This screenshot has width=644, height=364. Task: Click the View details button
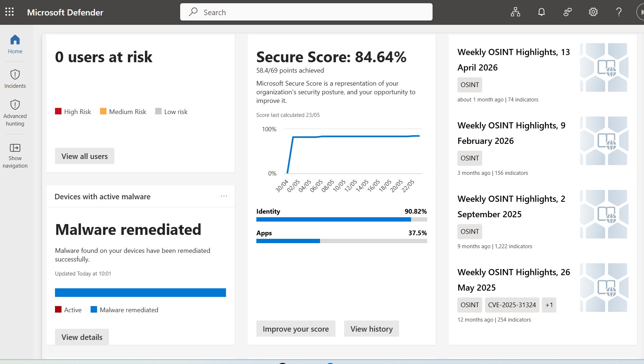(x=82, y=337)
